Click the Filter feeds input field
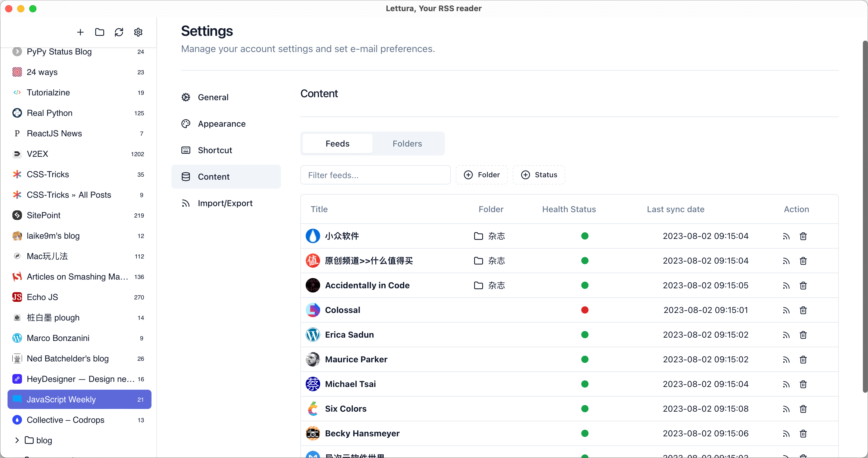 [375, 175]
